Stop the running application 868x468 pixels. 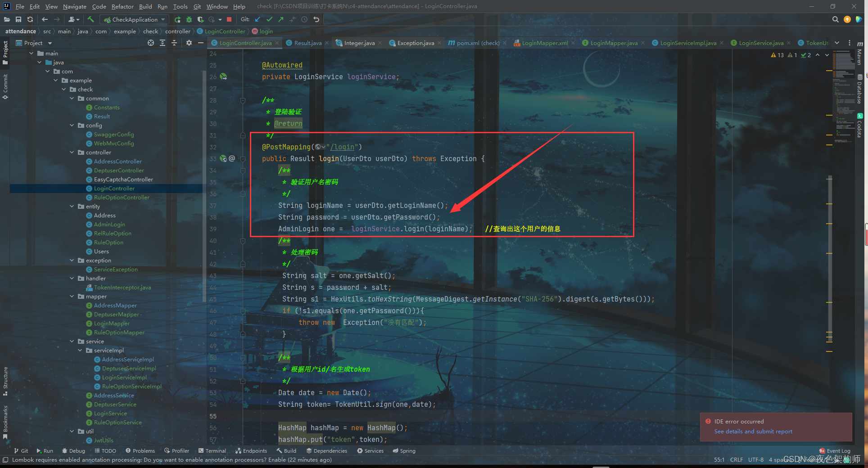pos(229,19)
